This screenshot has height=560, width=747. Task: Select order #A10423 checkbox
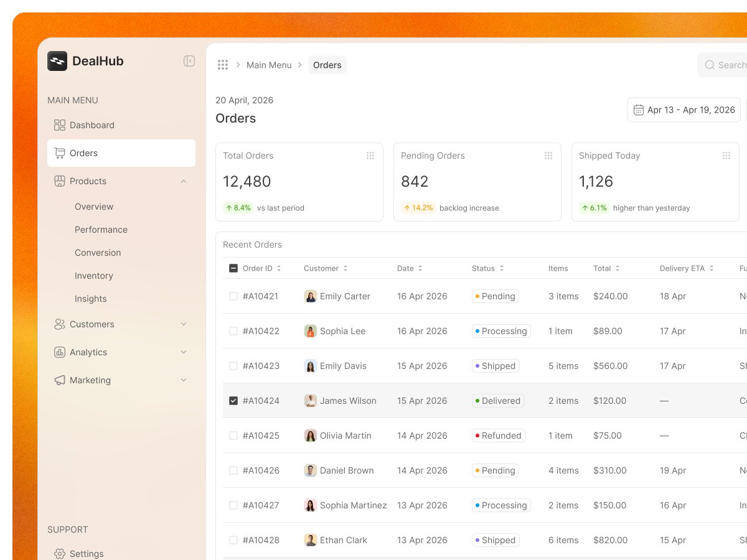(x=233, y=366)
